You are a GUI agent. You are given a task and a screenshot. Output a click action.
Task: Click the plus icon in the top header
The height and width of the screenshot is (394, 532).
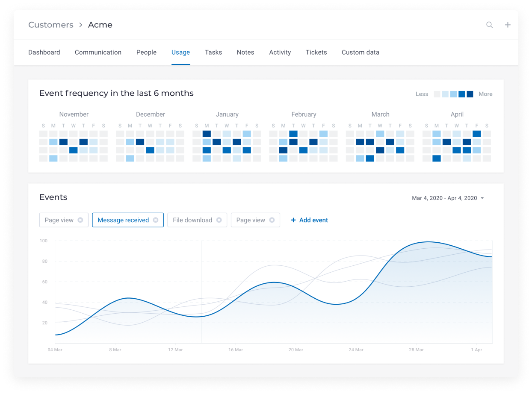(508, 25)
